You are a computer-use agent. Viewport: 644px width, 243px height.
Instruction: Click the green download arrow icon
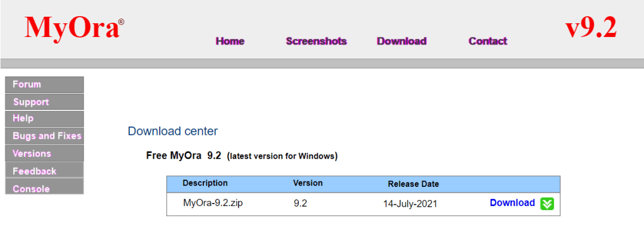point(547,204)
